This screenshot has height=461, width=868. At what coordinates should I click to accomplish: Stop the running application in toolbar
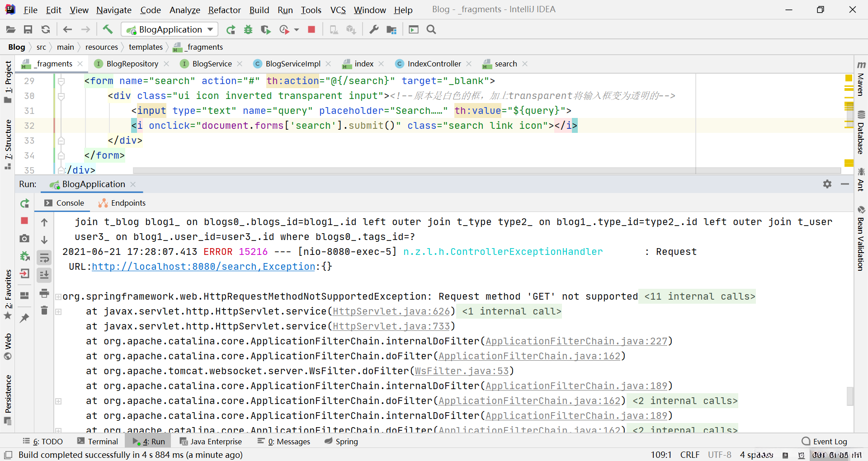tap(311, 30)
